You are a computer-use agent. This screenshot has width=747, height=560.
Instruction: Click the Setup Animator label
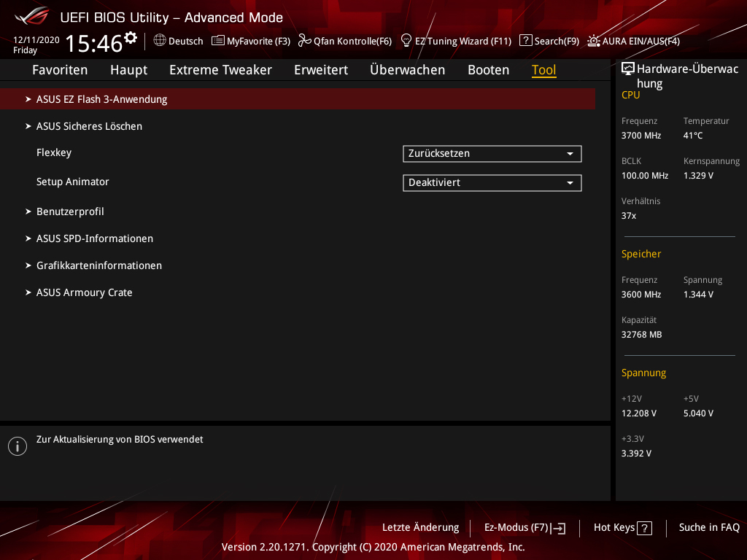pos(72,182)
